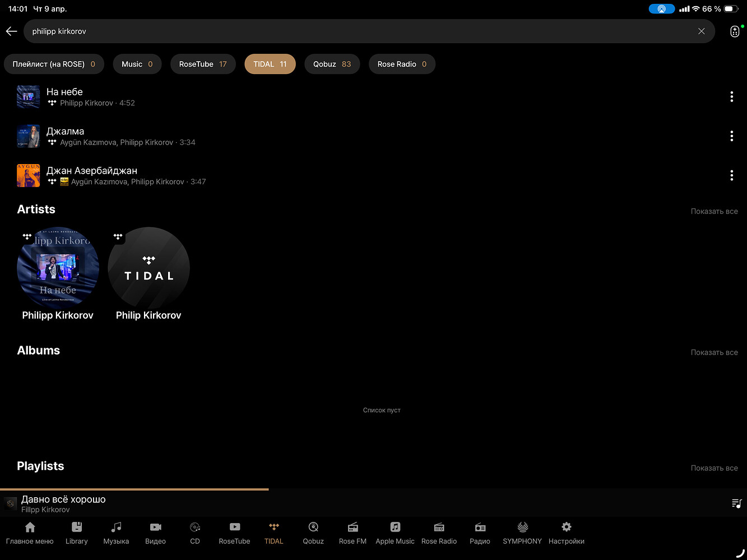Clear the search field with X
747x560 pixels.
(x=701, y=31)
